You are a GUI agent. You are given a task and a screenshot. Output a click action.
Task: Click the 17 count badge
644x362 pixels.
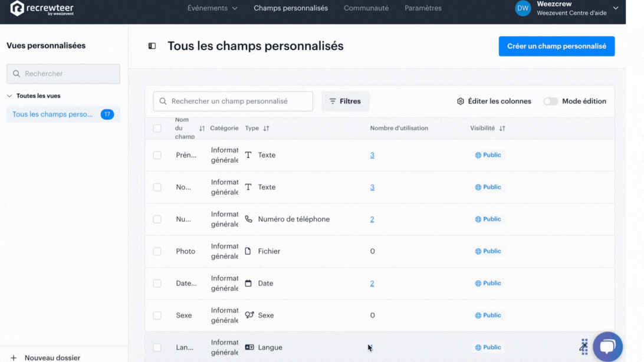107,114
